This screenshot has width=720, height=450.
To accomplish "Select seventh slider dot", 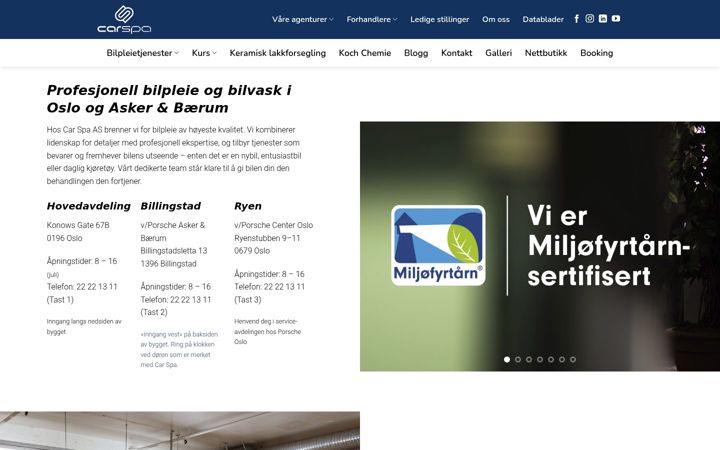I will tap(573, 360).
